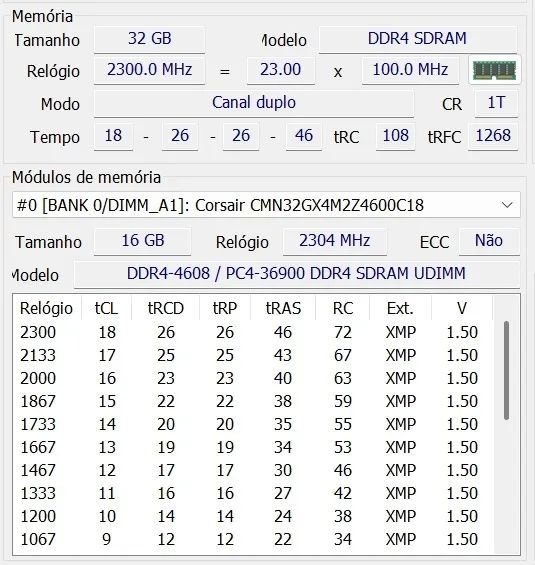
Task: Click the 1T command rate field
Action: [x=496, y=103]
